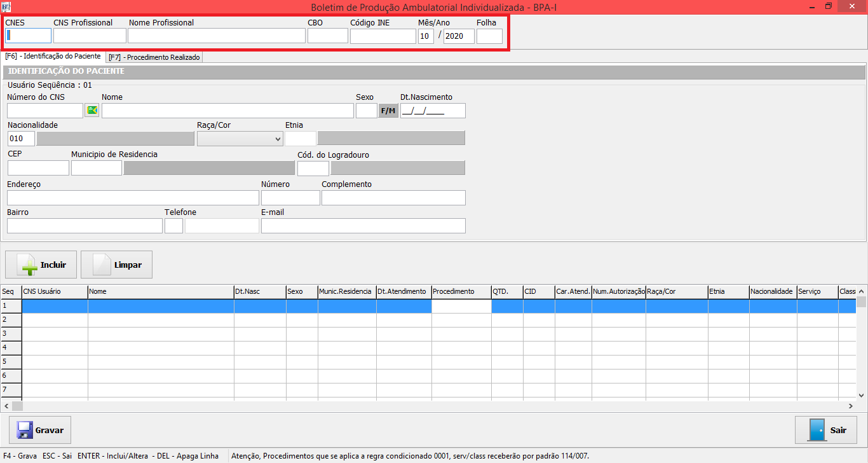The image size is (868, 463).
Task: Click the application icon in title bar
Action: point(6,7)
